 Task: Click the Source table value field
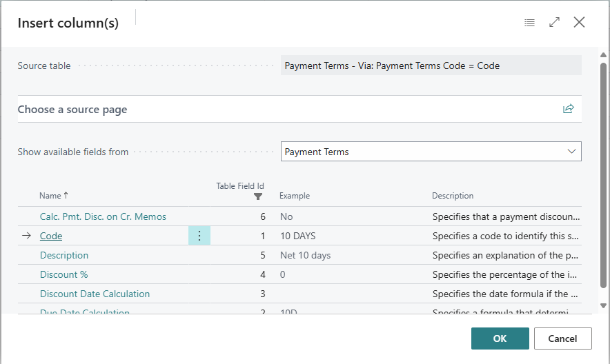[431, 65]
